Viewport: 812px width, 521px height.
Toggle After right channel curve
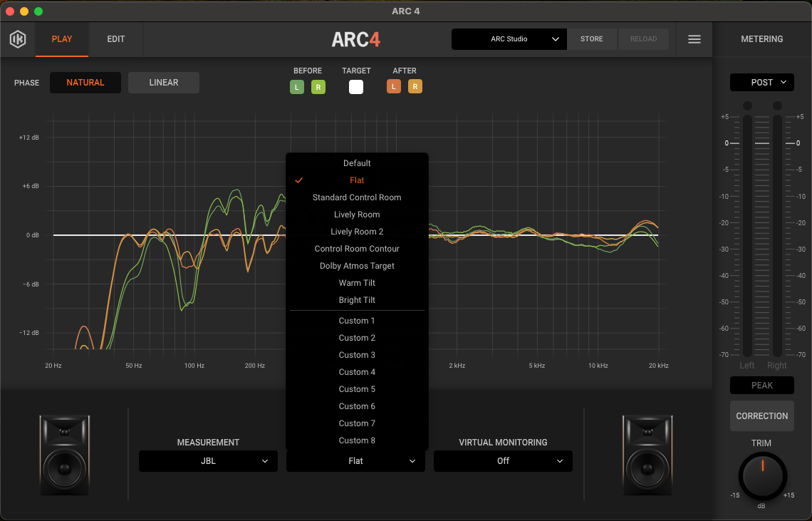415,86
